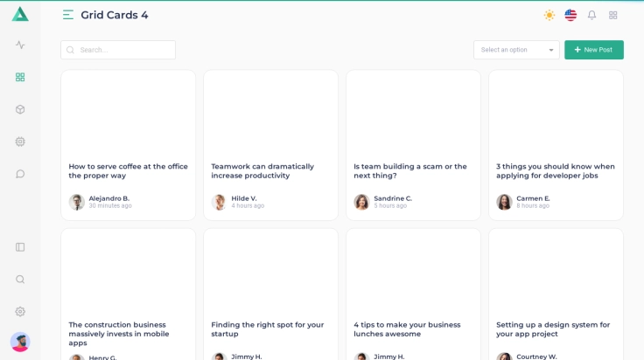Open the cube box sidebar icon
Screen dimensions: 644x360
pyautogui.click(x=20, y=109)
